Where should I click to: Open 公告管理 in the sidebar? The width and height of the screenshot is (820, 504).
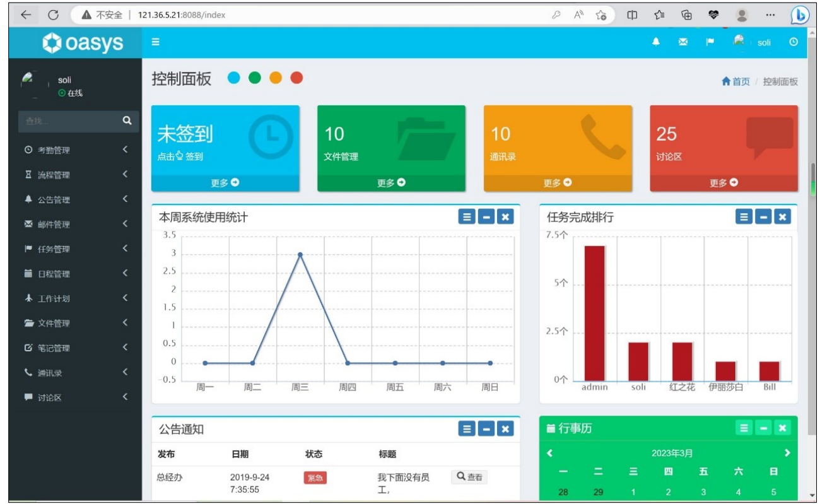click(x=76, y=199)
